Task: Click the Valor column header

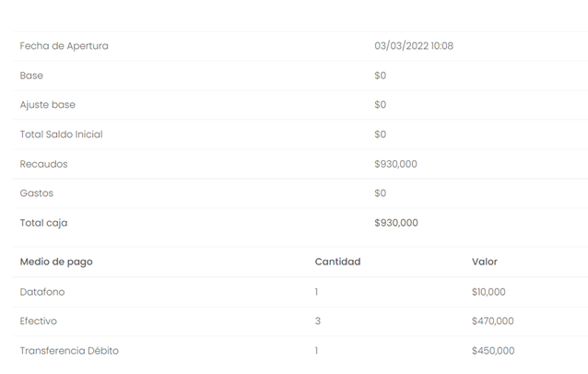Action: (485, 262)
